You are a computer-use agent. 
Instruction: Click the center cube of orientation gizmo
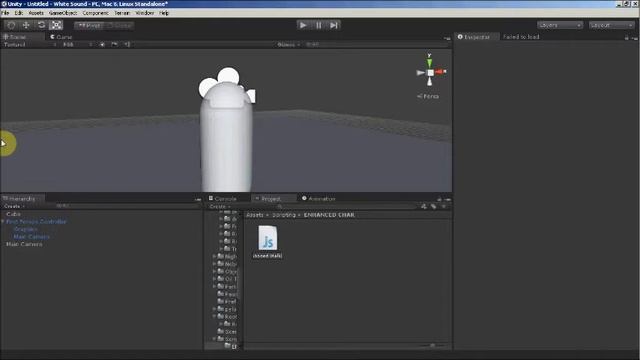[430, 73]
